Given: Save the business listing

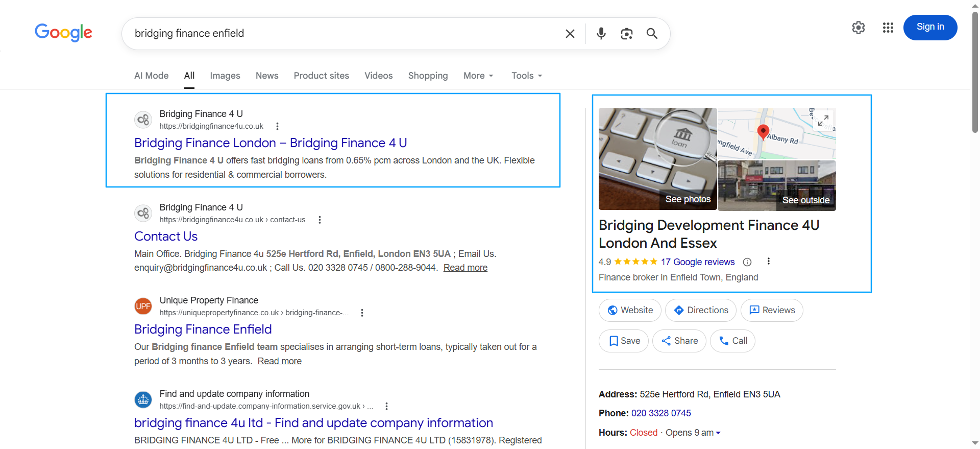Looking at the screenshot, I should pos(624,341).
